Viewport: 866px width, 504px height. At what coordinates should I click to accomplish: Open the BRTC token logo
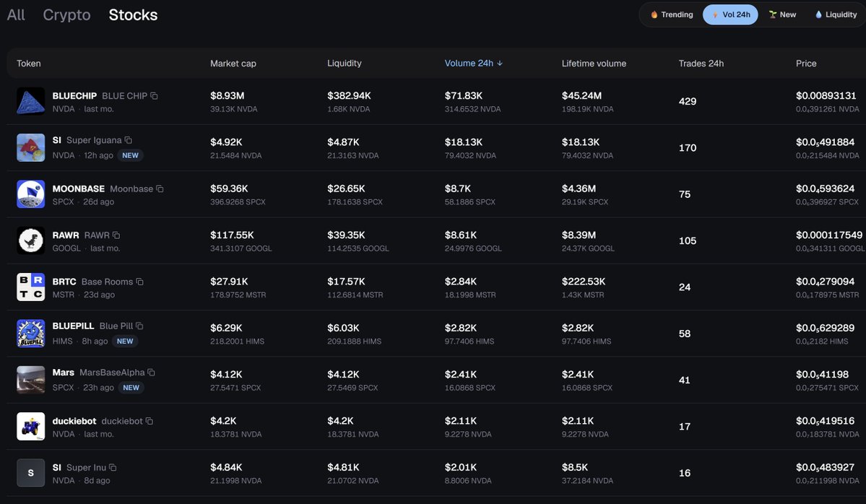click(x=31, y=287)
